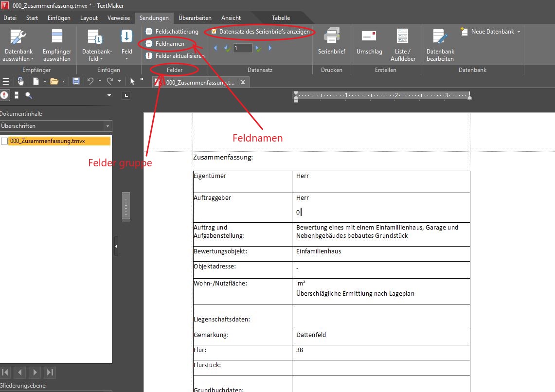Click the save diskette icon
The height and width of the screenshot is (392, 555).
point(76,81)
